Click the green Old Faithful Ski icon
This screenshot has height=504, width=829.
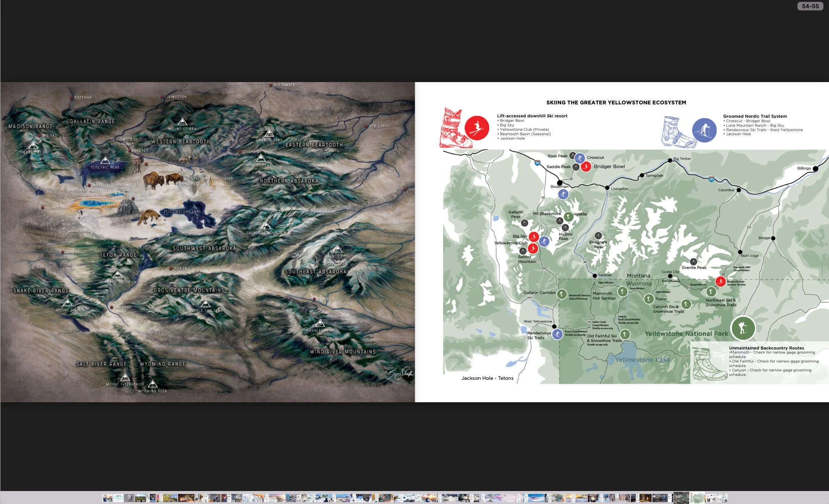pyautogui.click(x=625, y=334)
